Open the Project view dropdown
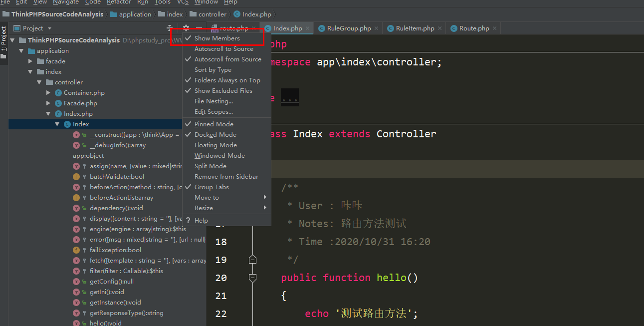This screenshot has height=326, width=644. (49, 28)
